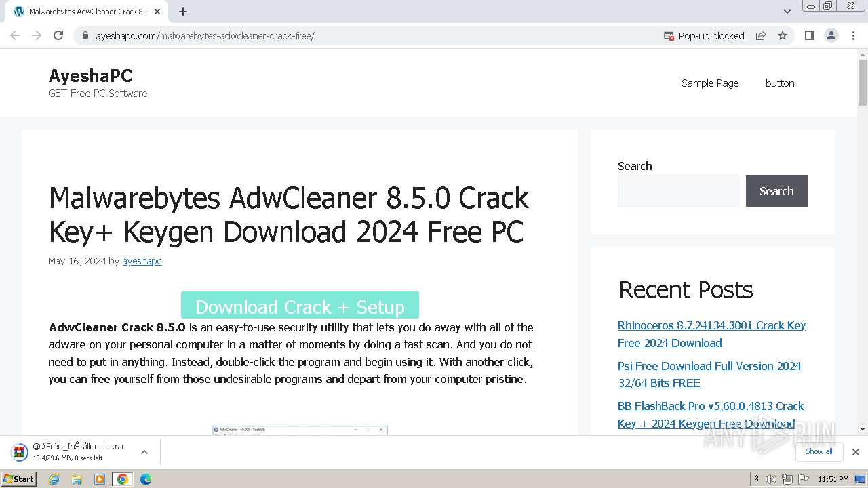Click the dark Search button

click(x=776, y=190)
